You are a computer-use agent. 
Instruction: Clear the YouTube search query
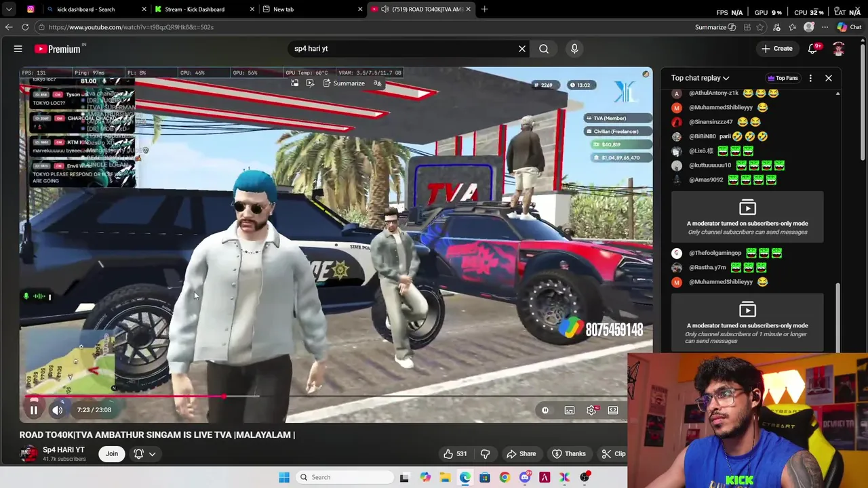[522, 49]
